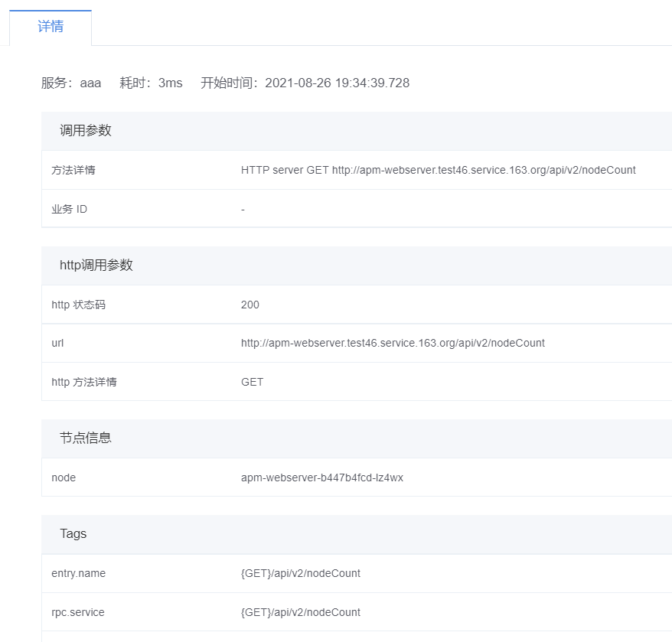Screen dimensions: 672x642
Task: Select the 方法详情 URL value text
Action: [x=438, y=171]
